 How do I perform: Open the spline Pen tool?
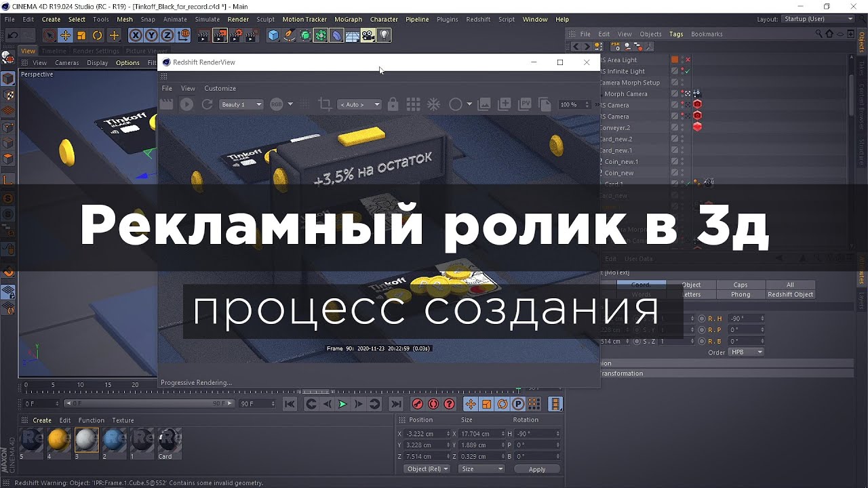(x=290, y=35)
